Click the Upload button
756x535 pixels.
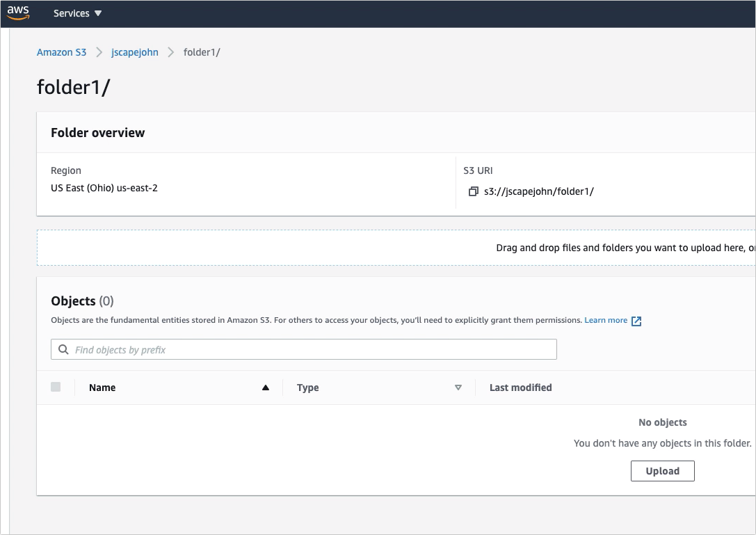point(663,471)
